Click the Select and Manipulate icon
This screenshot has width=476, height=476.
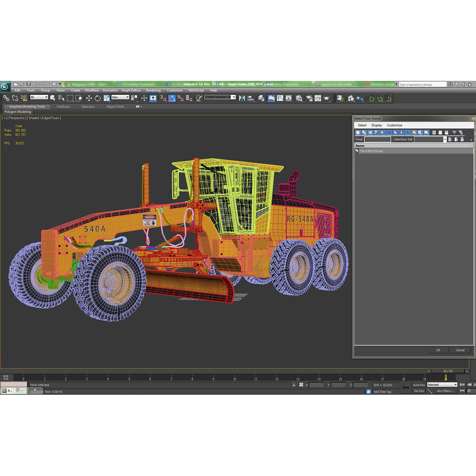click(x=144, y=98)
